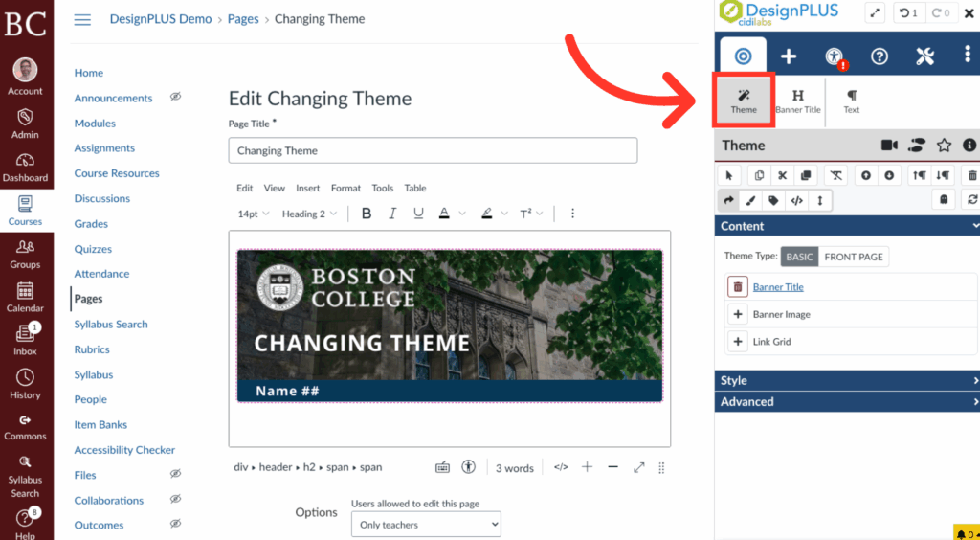Toggle the ghost hidden-elements button
Image resolution: width=980 pixels, height=540 pixels.
944,199
